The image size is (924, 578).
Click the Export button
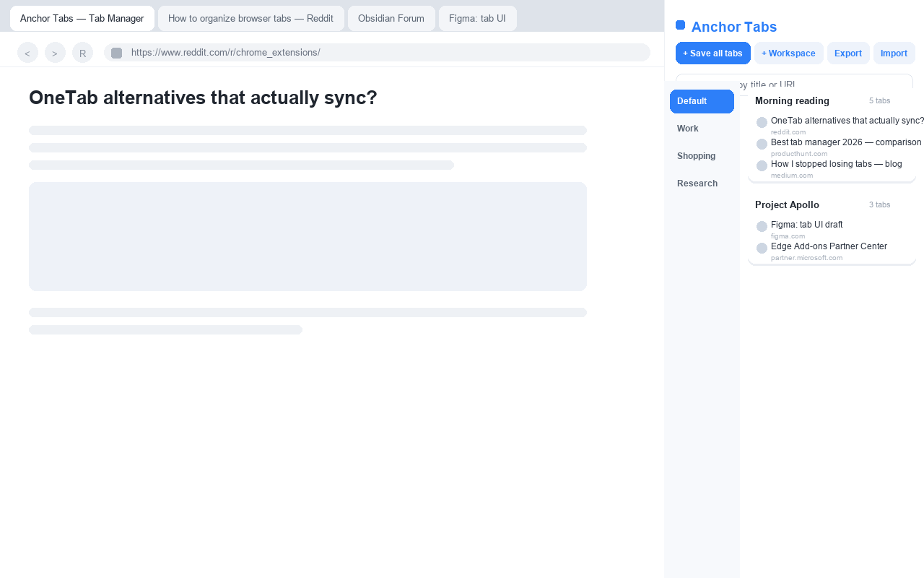coord(849,53)
